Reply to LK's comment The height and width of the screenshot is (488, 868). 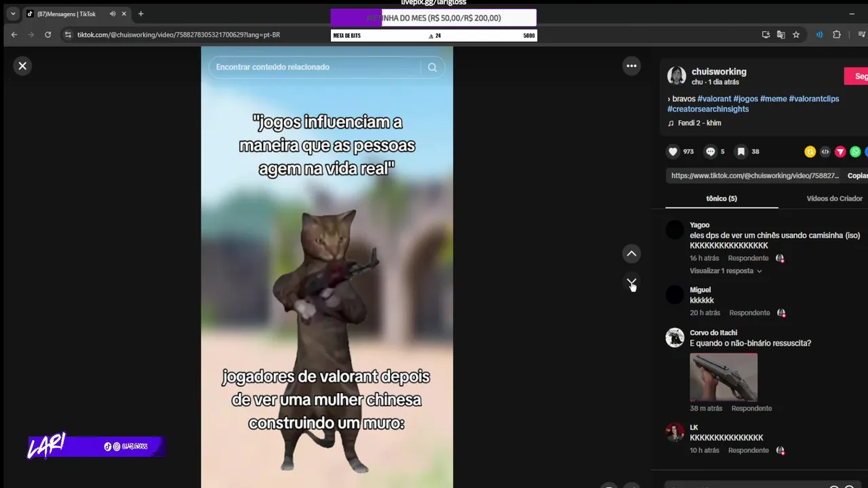(748, 451)
